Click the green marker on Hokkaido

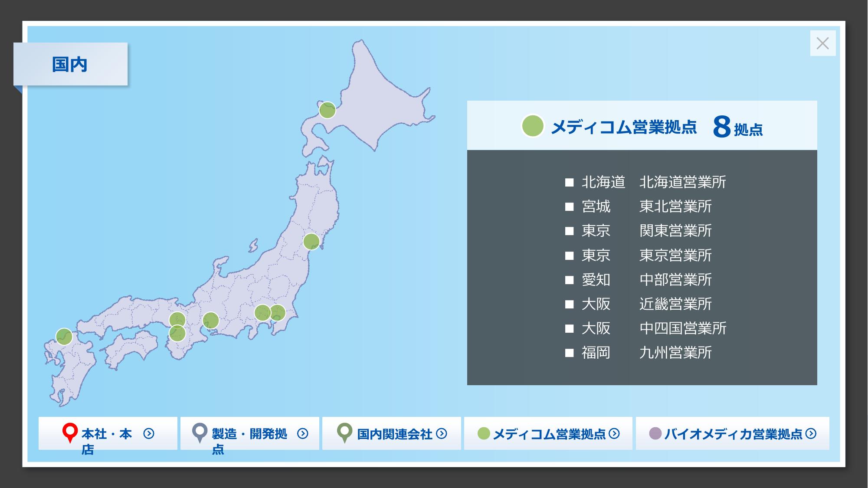(328, 110)
